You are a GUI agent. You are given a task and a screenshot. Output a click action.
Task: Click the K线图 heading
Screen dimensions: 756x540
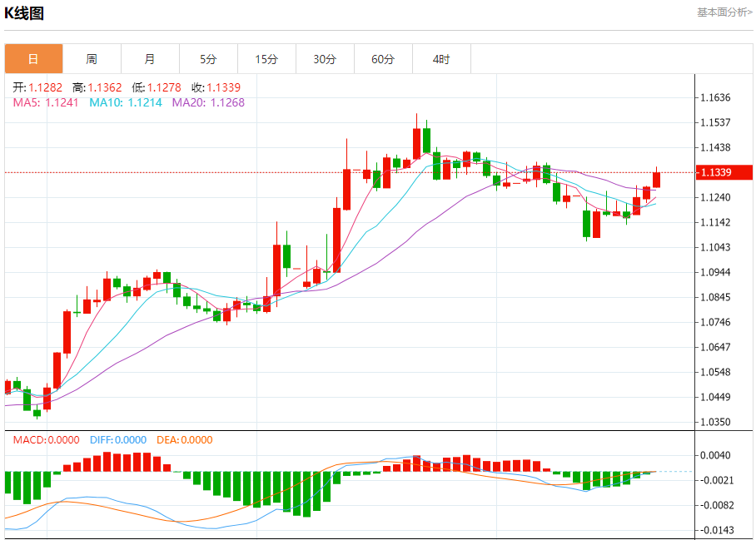[x=24, y=13]
